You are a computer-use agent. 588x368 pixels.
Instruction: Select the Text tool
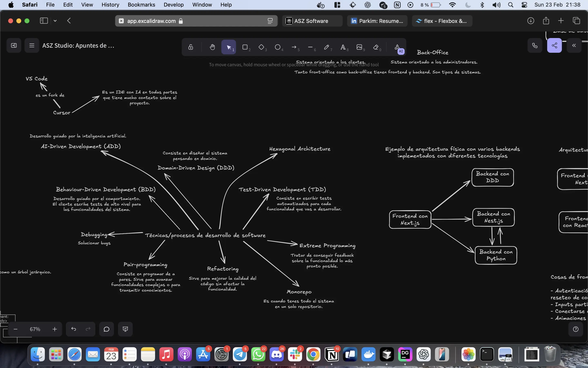[343, 47]
